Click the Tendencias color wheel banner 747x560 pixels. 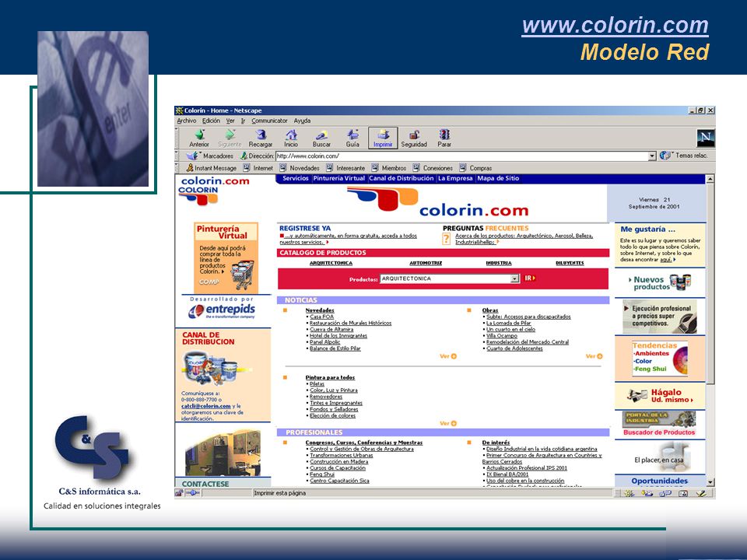(660, 359)
